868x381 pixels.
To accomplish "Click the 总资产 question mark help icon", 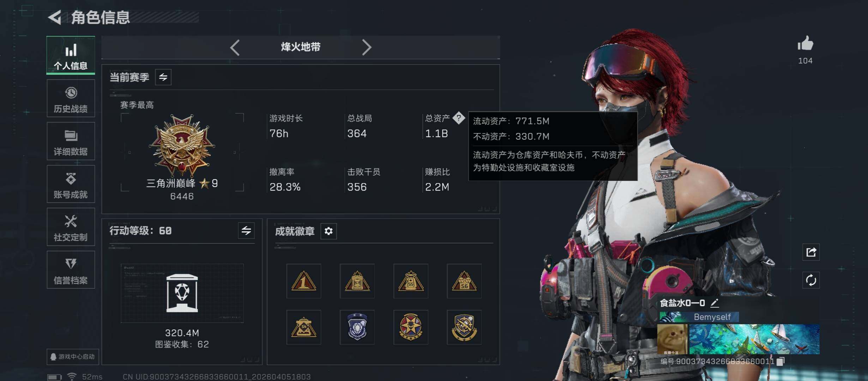I will [459, 118].
